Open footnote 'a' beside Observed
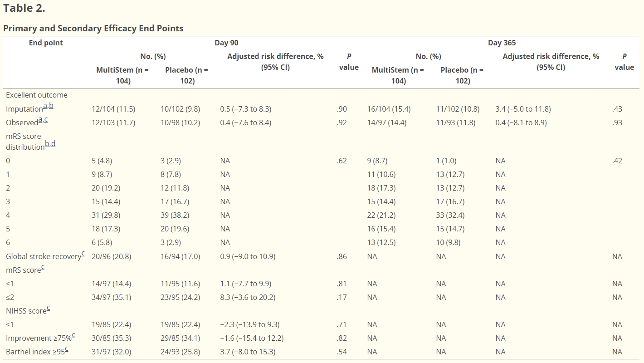The width and height of the screenshot is (644, 363). tap(40, 120)
